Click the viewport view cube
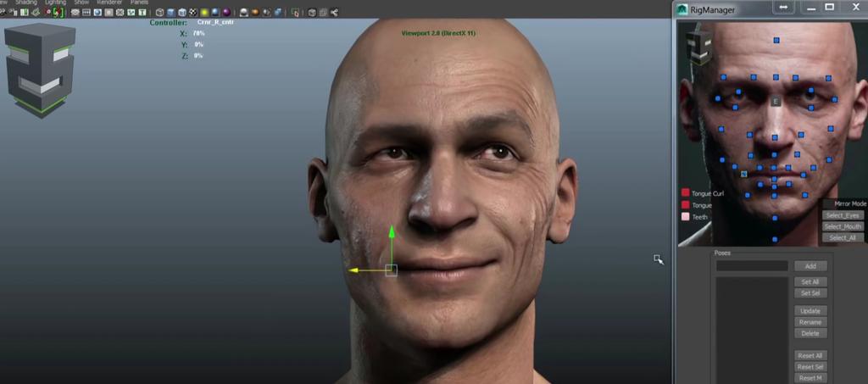This screenshot has height=384, width=868. (x=40, y=70)
